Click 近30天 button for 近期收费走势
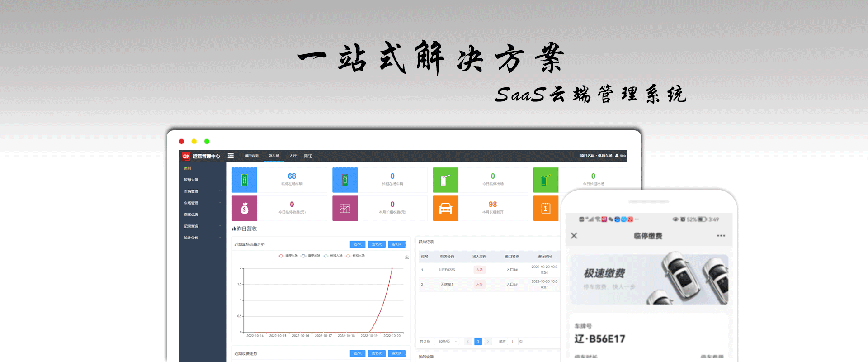This screenshot has height=362, width=868. (x=396, y=353)
